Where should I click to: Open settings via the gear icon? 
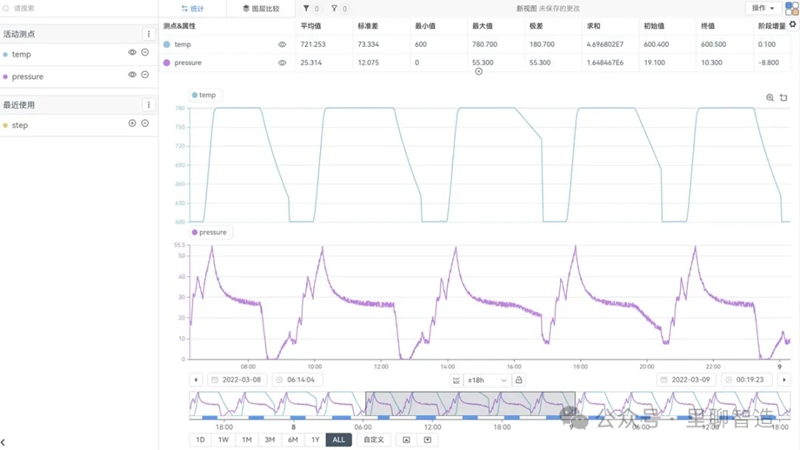(x=793, y=25)
